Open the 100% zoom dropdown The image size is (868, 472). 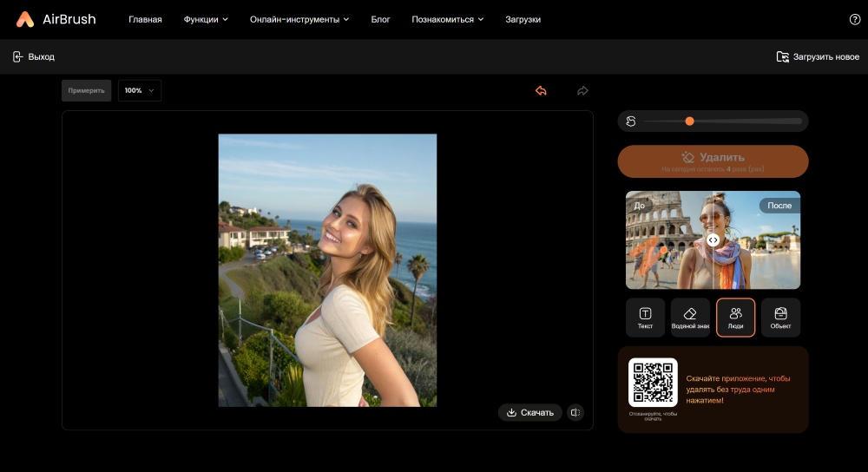pos(140,91)
